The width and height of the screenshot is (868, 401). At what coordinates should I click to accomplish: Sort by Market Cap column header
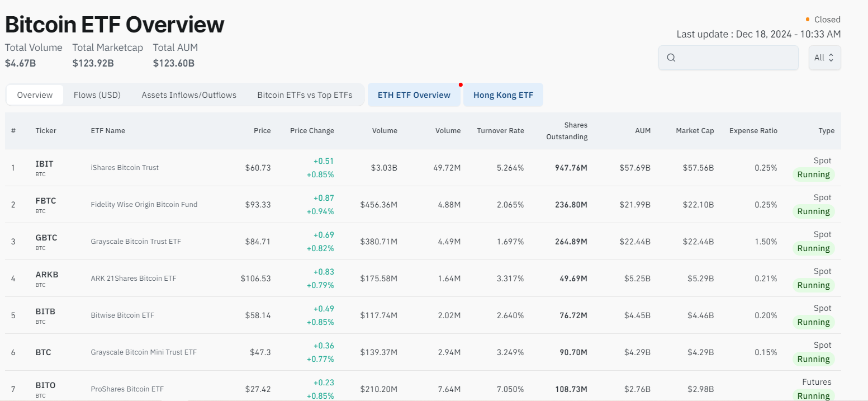(x=695, y=131)
